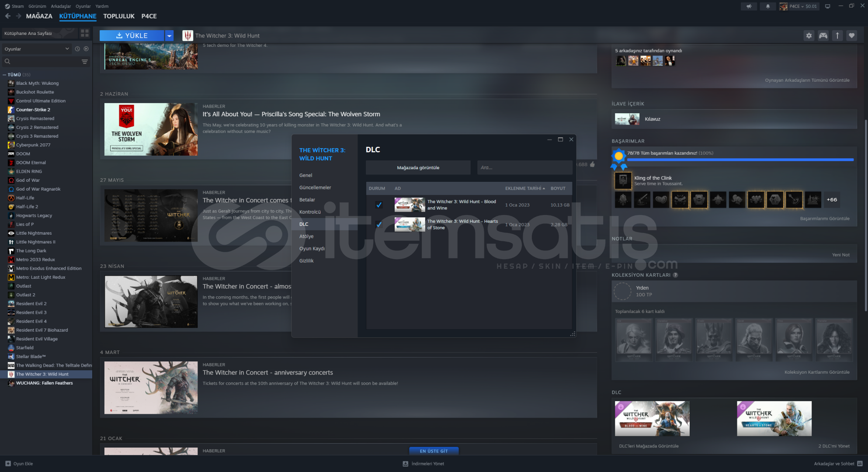Add The Witcher 3 to favorites heart icon
868x472 pixels.
pos(851,36)
